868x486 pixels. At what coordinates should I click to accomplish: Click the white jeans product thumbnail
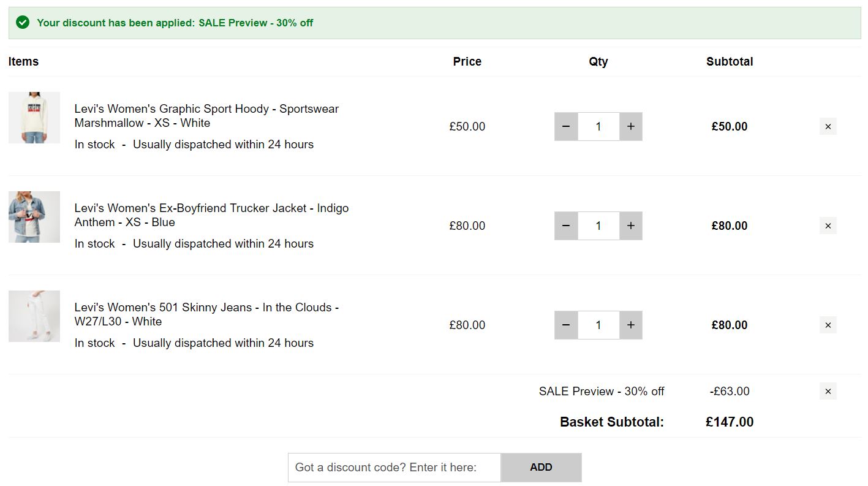pos(34,316)
